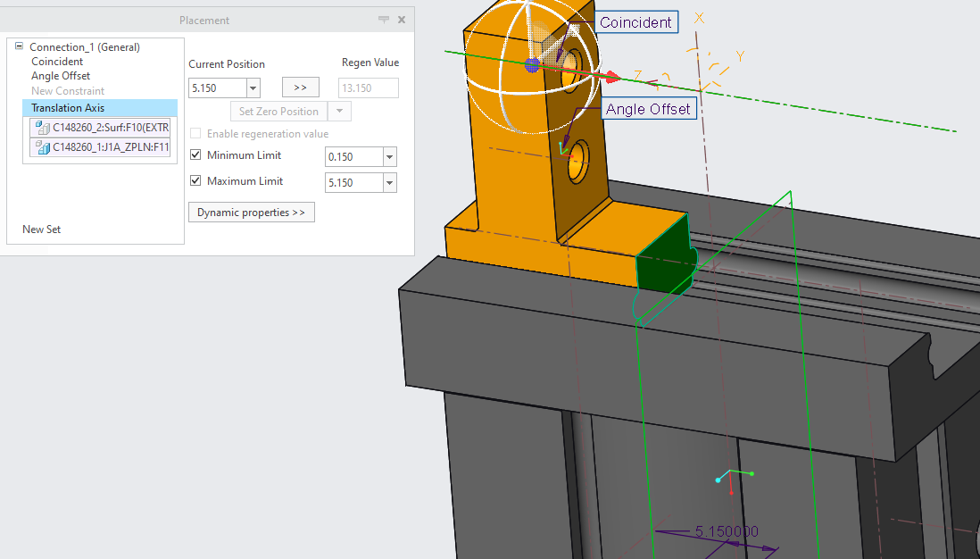Click the pushpin icon on the Placement dialog

point(383,19)
